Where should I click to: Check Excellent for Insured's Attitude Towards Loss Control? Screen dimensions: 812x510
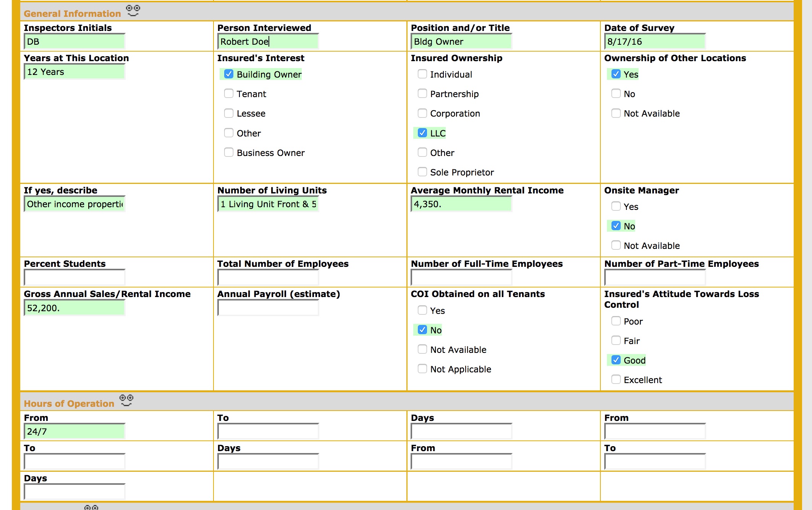pyautogui.click(x=616, y=380)
